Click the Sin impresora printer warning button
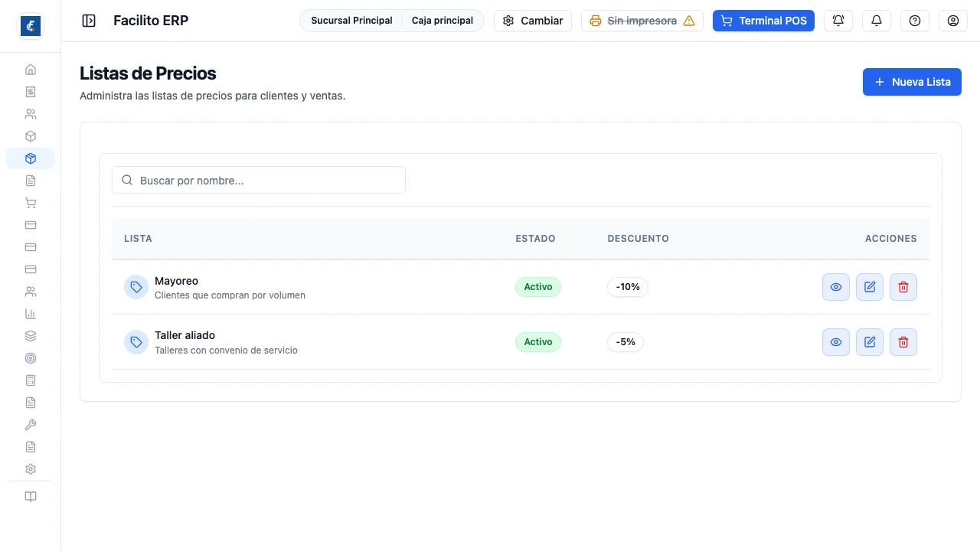 click(642, 21)
